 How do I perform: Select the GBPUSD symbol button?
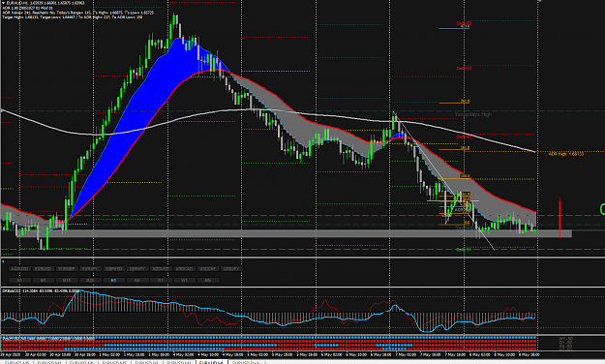pyautogui.click(x=113, y=269)
